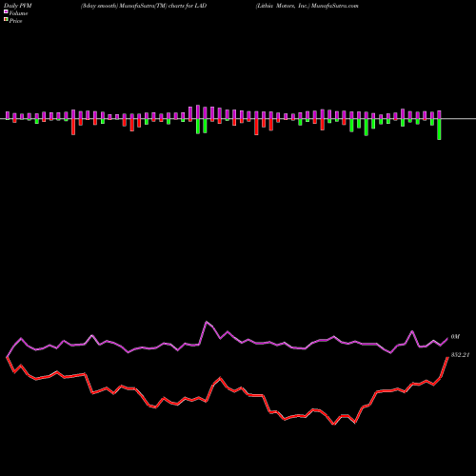Click the peak of the purple volume line
Viewport: 476px width, 476px height.
point(207,322)
